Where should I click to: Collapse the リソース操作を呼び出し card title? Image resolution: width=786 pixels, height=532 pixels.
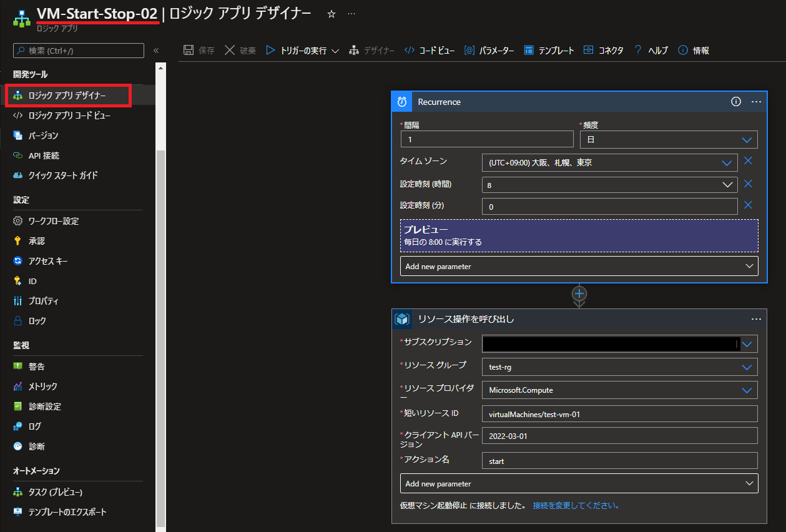click(x=466, y=319)
